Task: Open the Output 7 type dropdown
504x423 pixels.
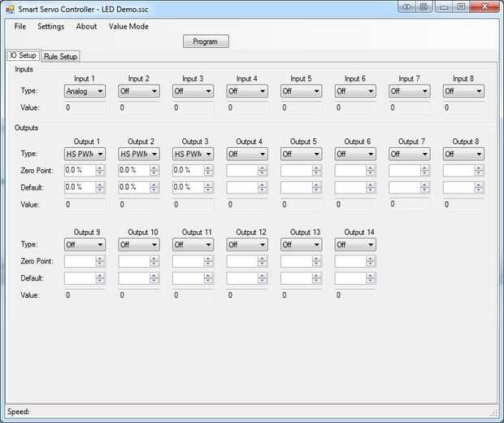Action: point(409,154)
